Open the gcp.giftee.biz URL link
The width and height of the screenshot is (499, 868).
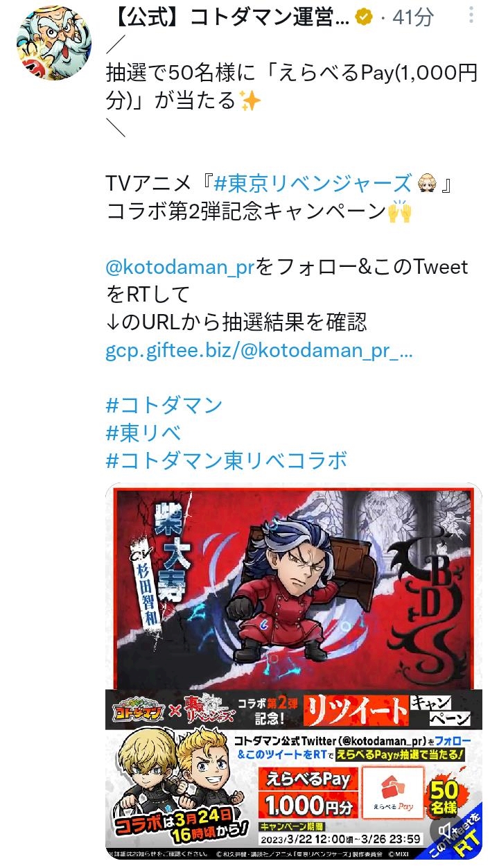(x=259, y=350)
